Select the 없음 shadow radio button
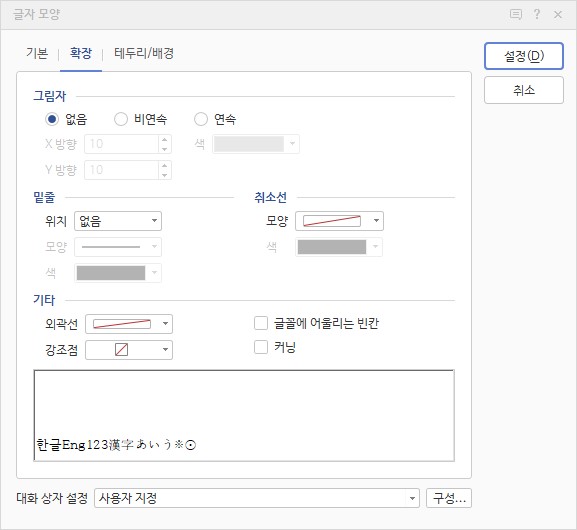577x530 pixels. point(52,119)
